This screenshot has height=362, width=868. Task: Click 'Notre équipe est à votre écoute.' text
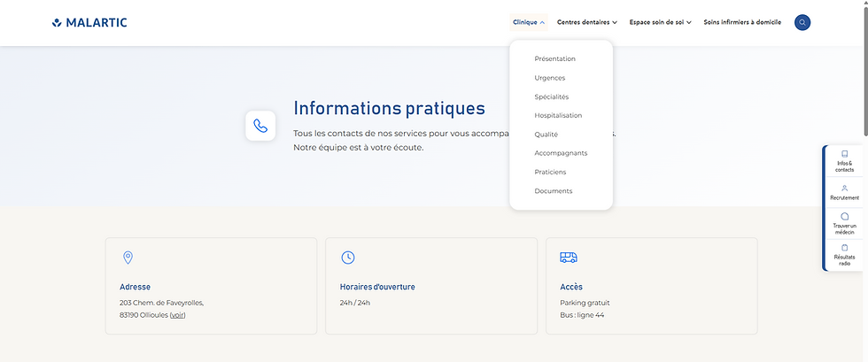358,148
